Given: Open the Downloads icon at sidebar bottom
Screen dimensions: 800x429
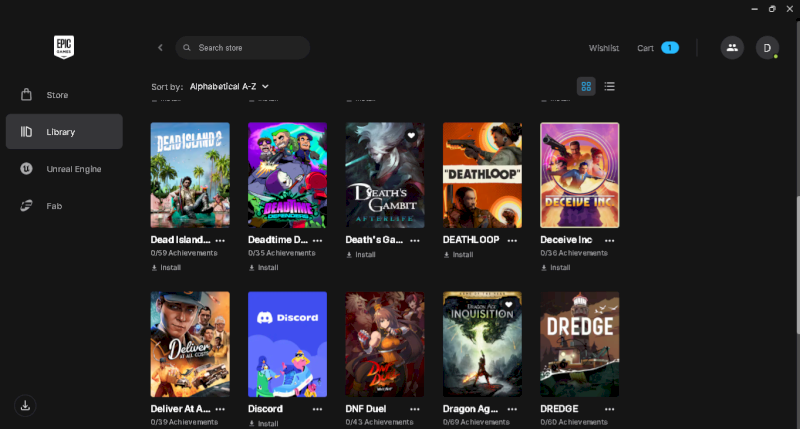Looking at the screenshot, I should click(25, 406).
